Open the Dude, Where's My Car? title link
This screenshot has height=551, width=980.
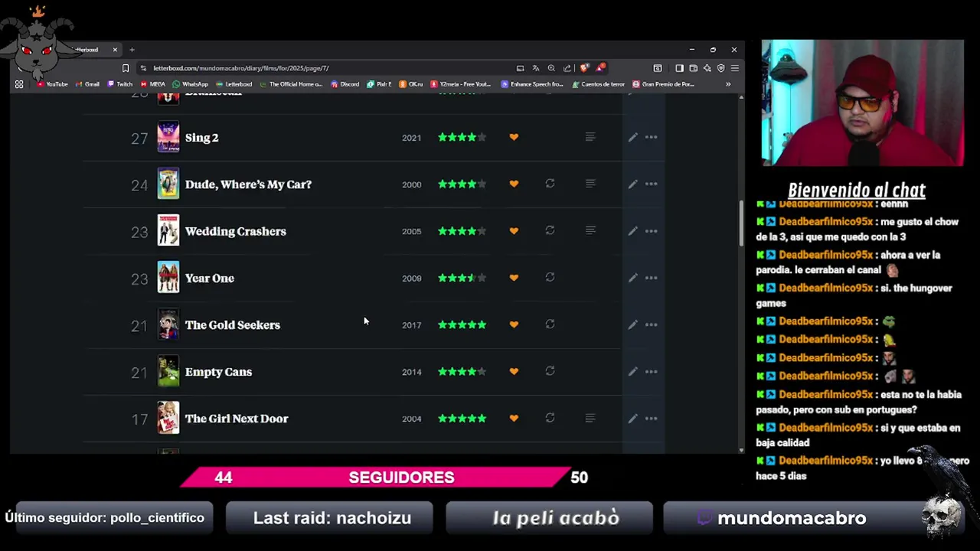coord(248,184)
